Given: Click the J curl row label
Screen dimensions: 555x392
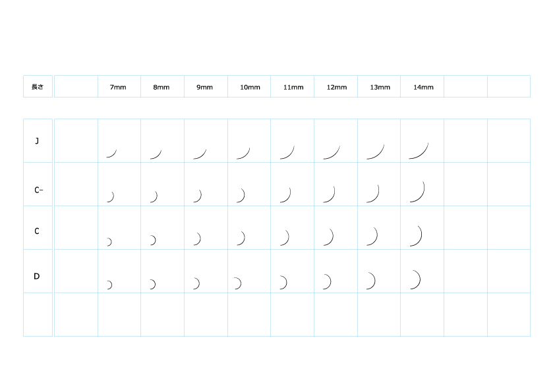Looking at the screenshot, I should [x=37, y=141].
